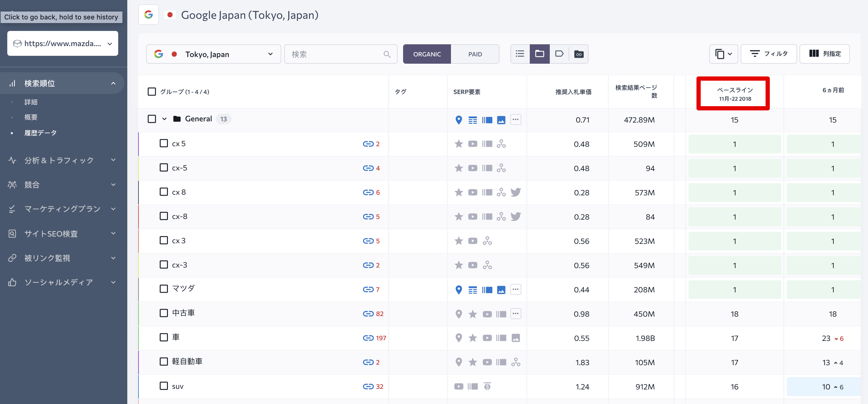
Task: Open 履歴データ submenu item
Action: tap(40, 133)
